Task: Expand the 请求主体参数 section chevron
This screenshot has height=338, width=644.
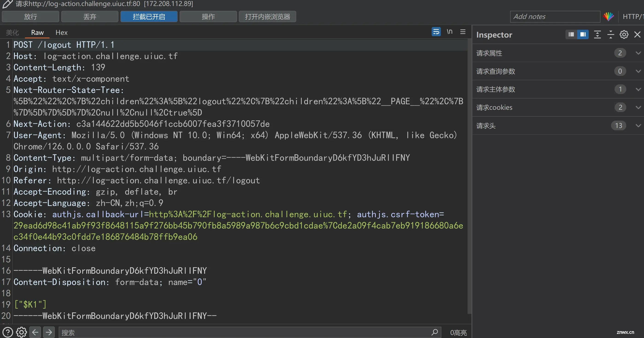Action: [x=638, y=89]
